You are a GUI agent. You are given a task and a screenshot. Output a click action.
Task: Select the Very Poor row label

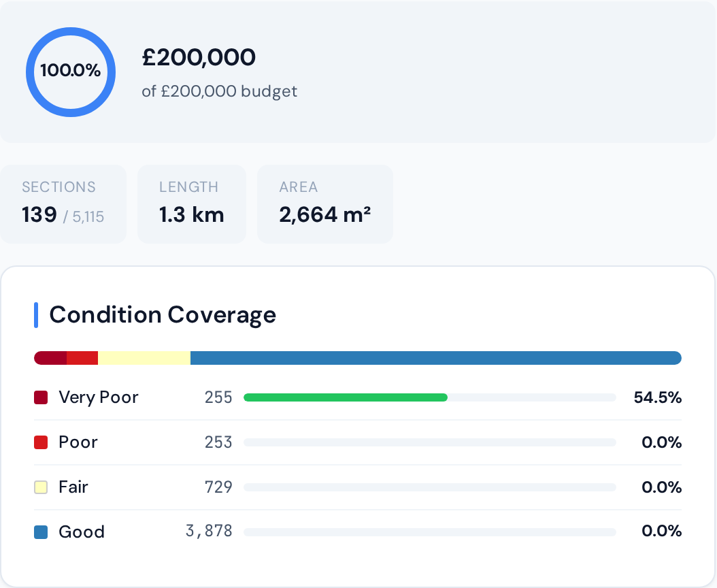[99, 397]
